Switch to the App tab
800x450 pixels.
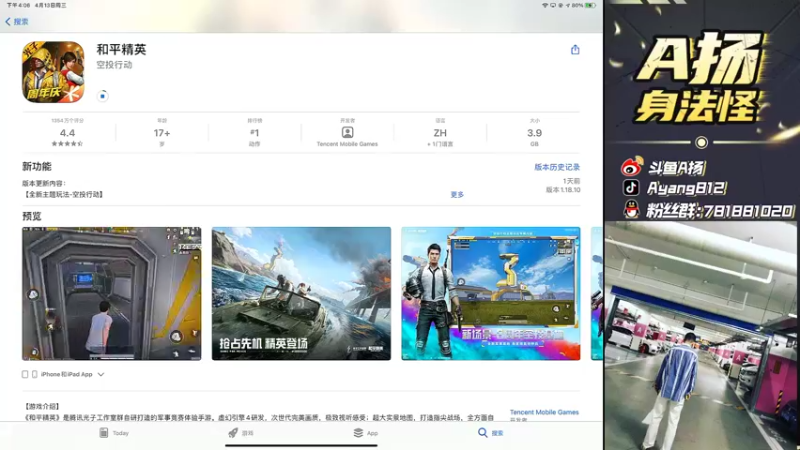pos(365,433)
